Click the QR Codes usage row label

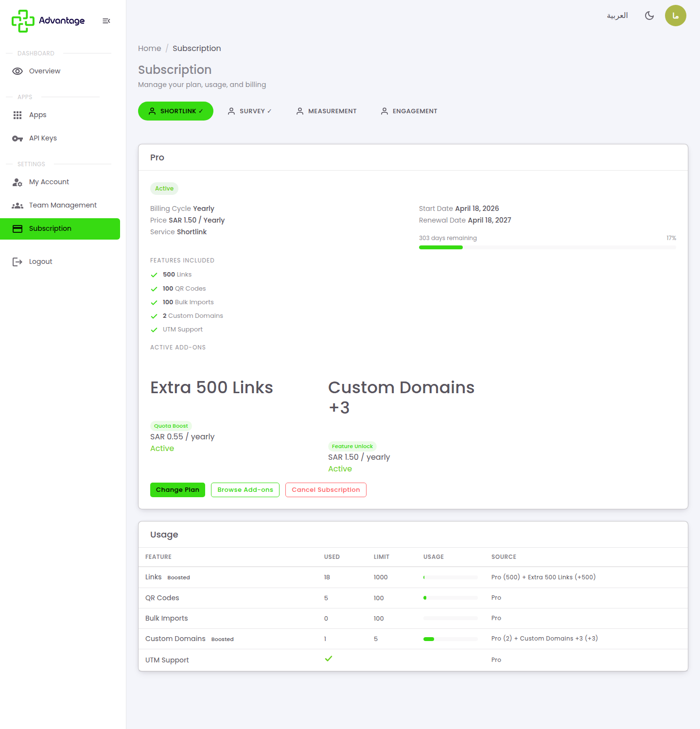[162, 598]
